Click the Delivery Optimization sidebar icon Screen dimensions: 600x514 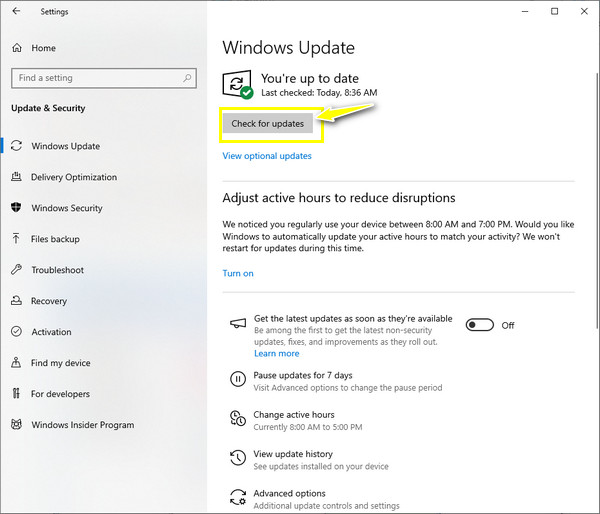16,177
